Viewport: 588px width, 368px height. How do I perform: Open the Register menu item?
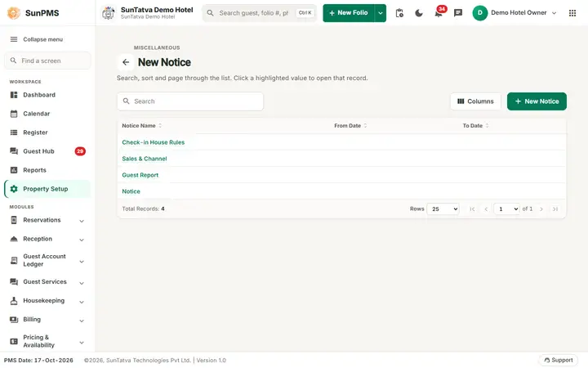click(47, 132)
